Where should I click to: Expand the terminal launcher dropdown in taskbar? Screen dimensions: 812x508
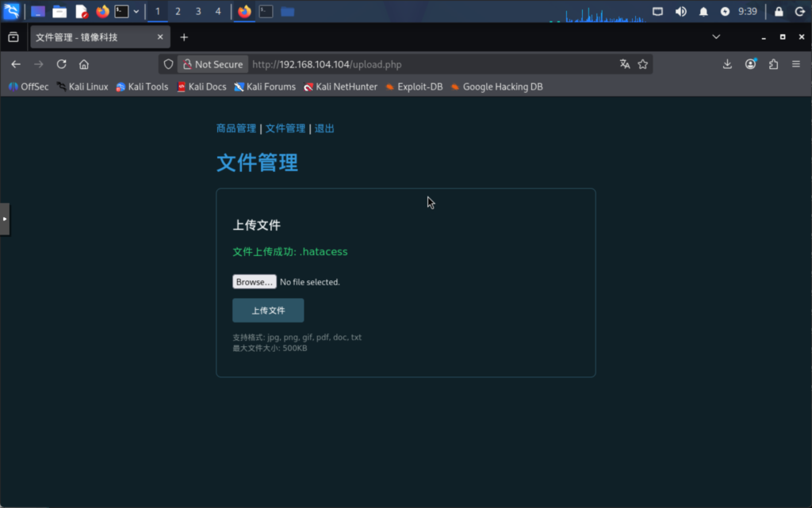point(135,11)
